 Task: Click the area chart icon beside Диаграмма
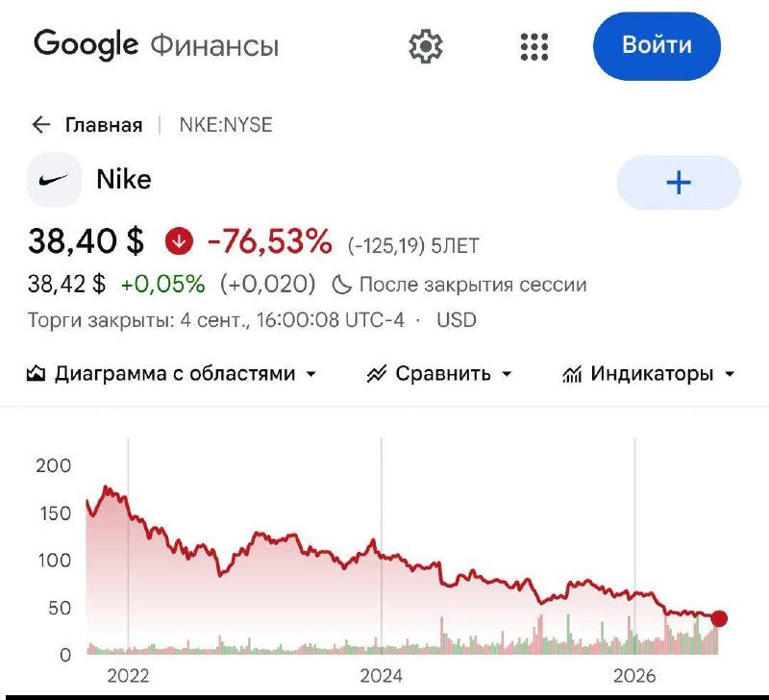tap(36, 374)
